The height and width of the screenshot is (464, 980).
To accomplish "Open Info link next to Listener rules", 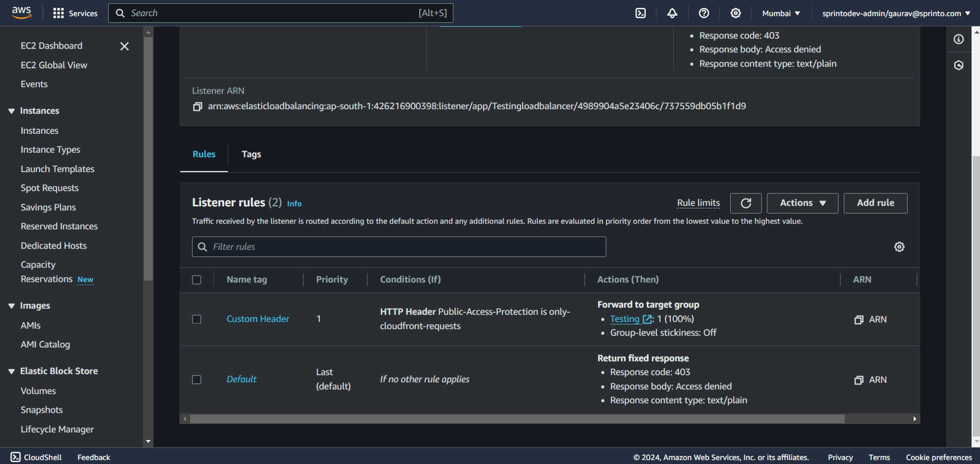I will [294, 204].
